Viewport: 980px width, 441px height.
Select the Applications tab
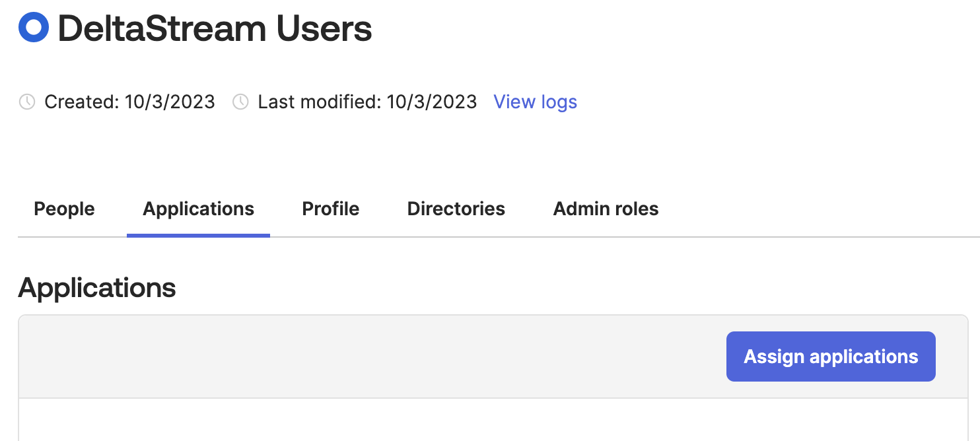[x=198, y=209]
